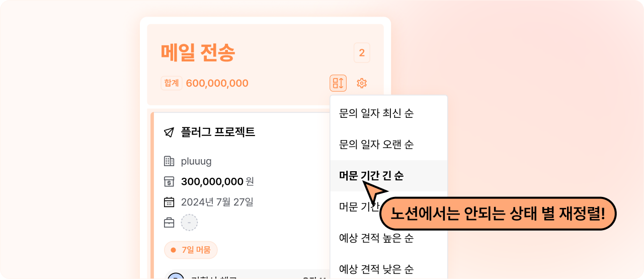
Task: Click the paper plane icon beside 플러그 프로젝트
Action: click(169, 132)
